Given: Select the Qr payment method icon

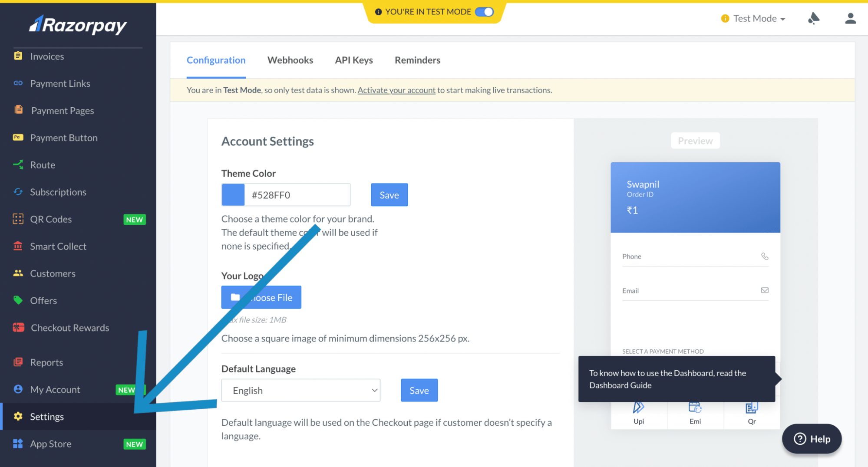Looking at the screenshot, I should [x=752, y=408].
